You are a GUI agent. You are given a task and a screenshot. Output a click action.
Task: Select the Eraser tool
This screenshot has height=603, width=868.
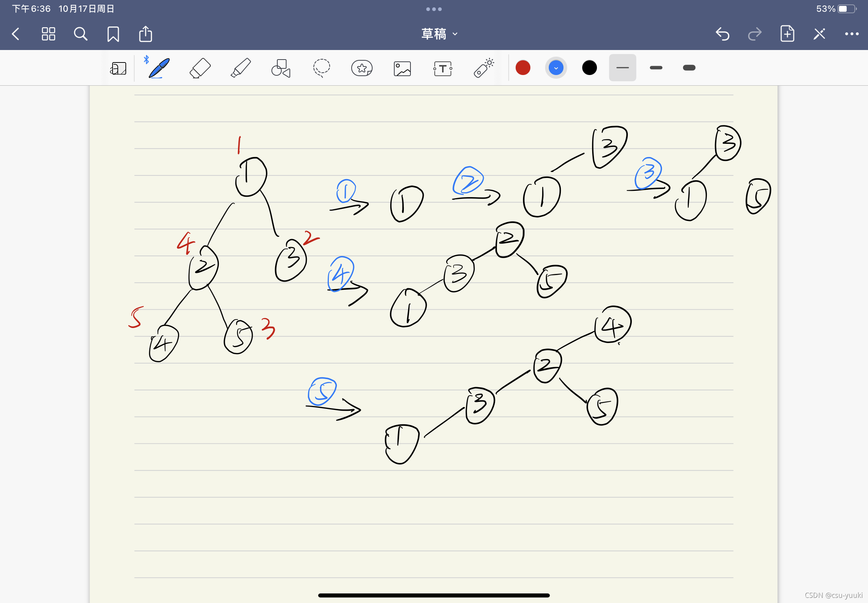(199, 68)
